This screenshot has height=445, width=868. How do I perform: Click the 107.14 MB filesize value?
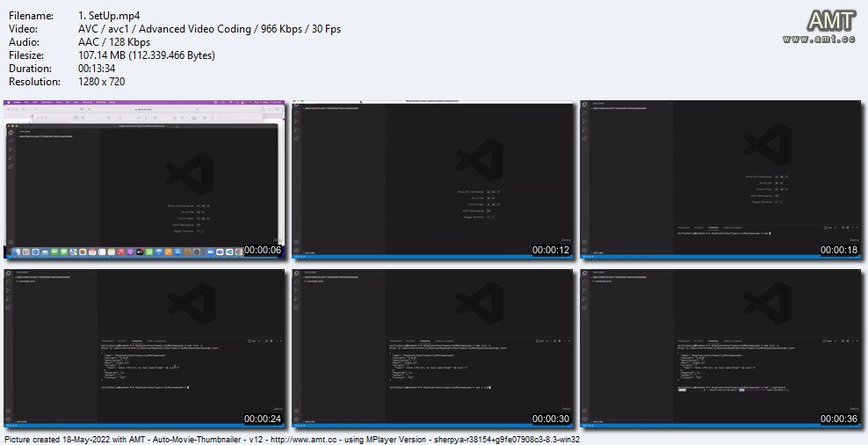(147, 55)
